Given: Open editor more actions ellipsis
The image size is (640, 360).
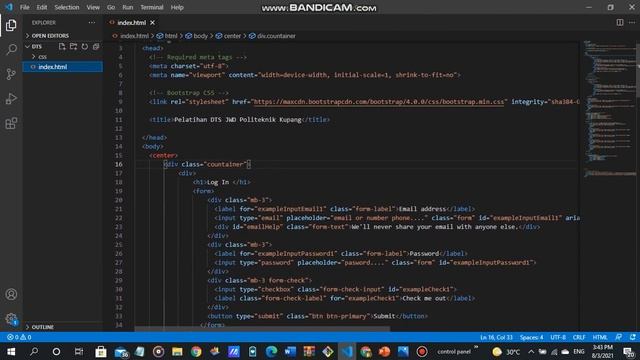Looking at the screenshot, I should click(632, 22).
